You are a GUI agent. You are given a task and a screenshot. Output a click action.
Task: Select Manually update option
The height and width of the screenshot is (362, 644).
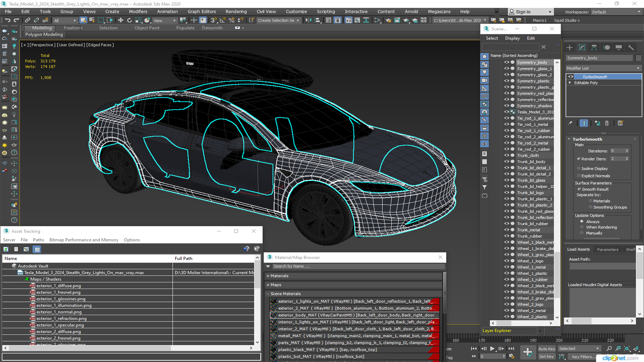(582, 233)
